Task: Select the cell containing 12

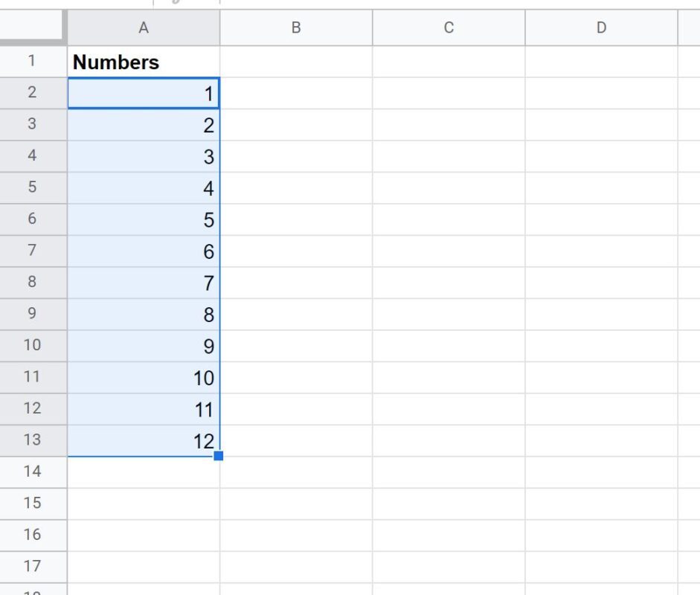Action: [144, 441]
